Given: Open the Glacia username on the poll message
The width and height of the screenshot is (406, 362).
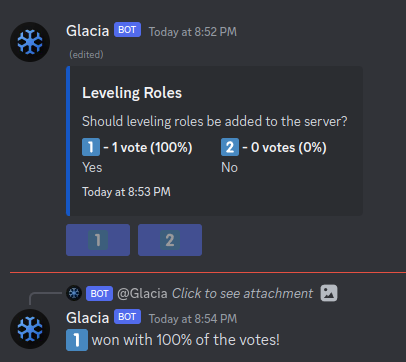Looking at the screenshot, I should (88, 31).
